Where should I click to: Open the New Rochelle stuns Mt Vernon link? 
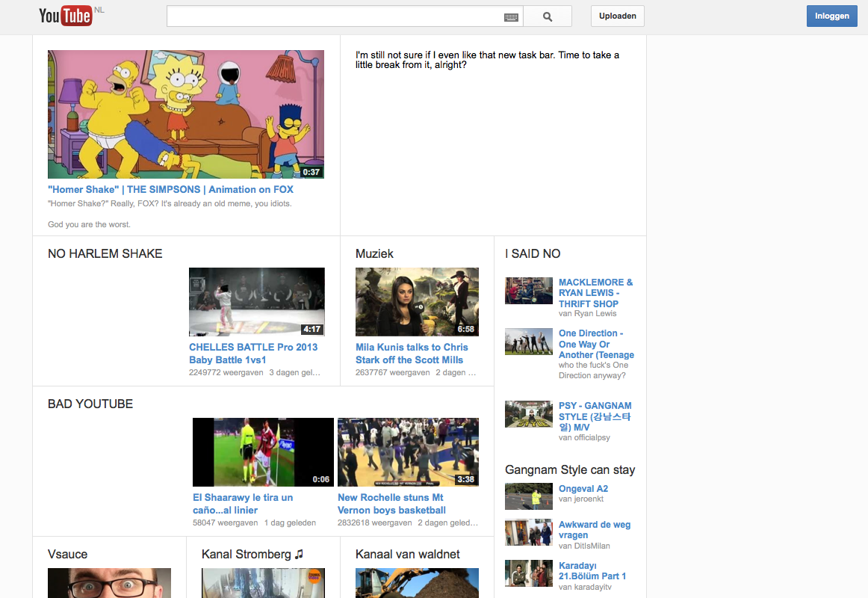click(391, 504)
